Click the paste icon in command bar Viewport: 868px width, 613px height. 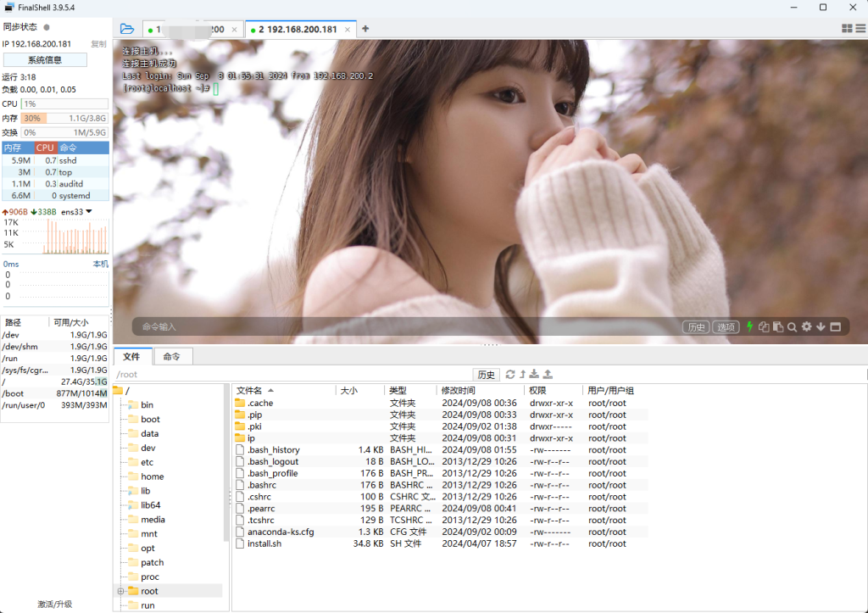[778, 326]
